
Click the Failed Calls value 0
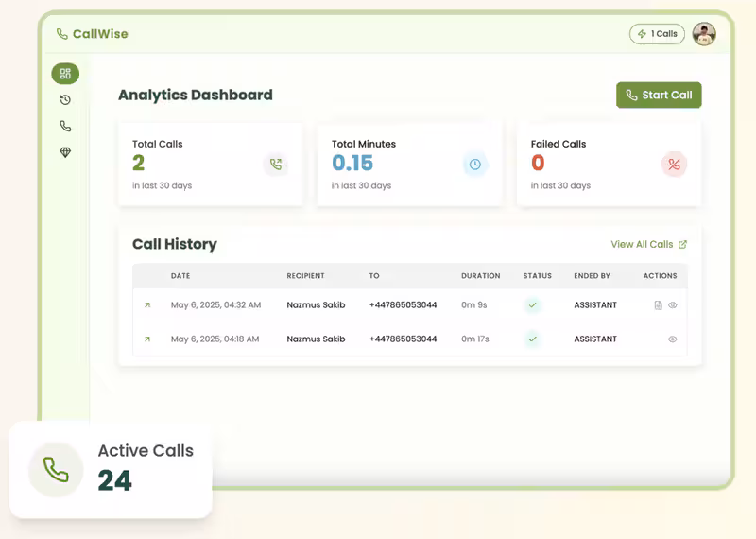(538, 163)
